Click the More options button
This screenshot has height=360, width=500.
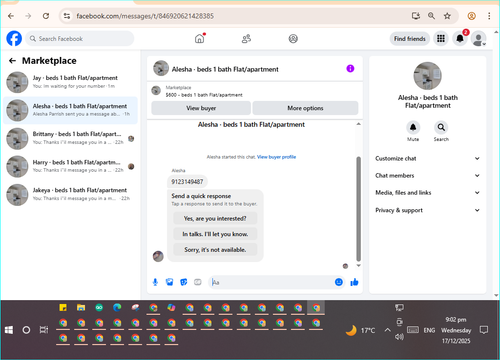tap(305, 108)
